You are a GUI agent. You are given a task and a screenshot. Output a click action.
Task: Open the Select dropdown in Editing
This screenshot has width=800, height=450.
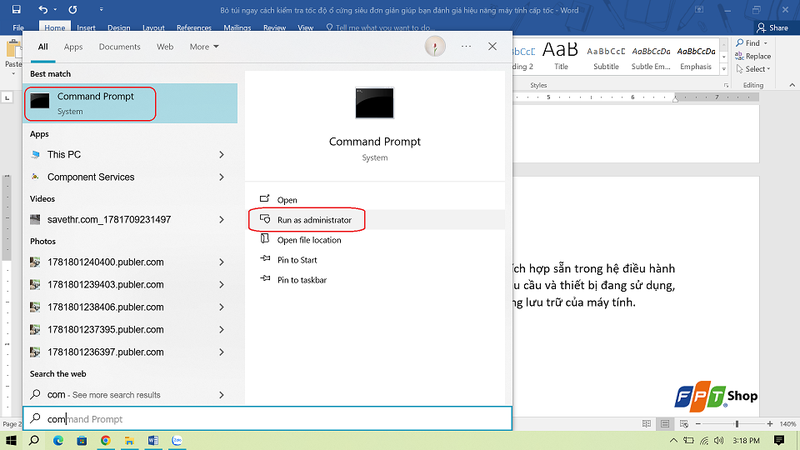coord(753,69)
